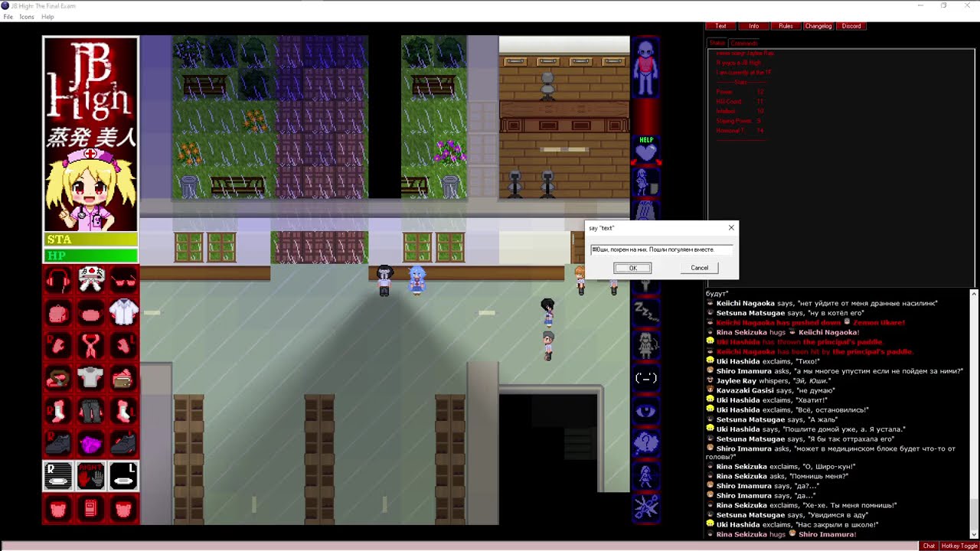Close the say "text" dialog
The image size is (980, 551).
[731, 227]
